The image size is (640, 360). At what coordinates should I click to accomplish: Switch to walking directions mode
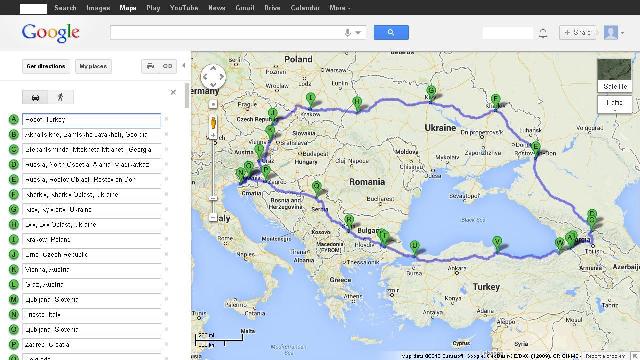click(61, 97)
